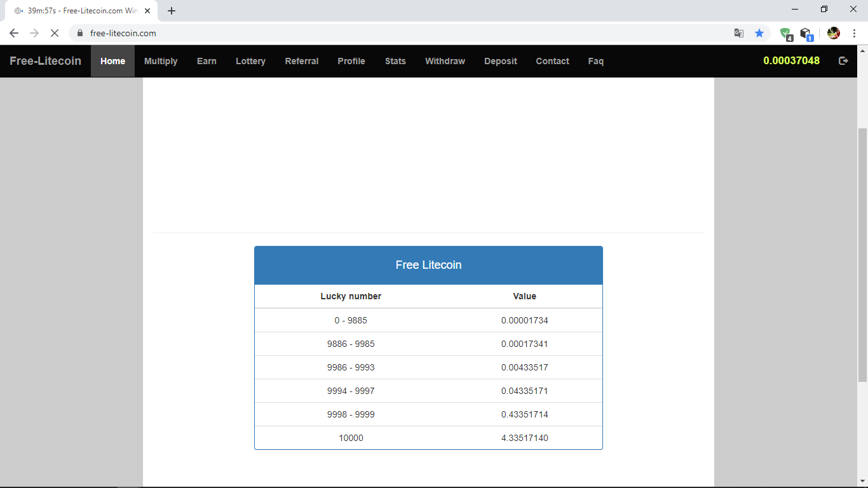This screenshot has width=868, height=488.
Task: Open the Lottery page
Action: click(x=250, y=61)
